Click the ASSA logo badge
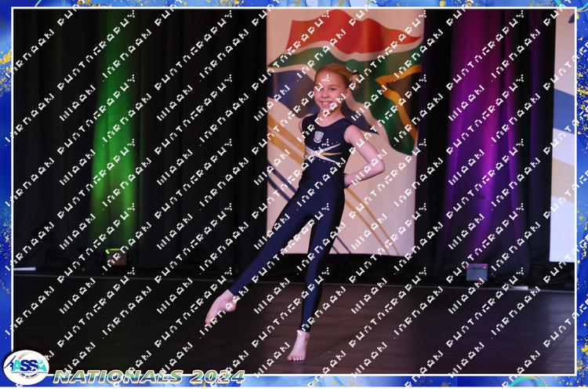This screenshot has width=588, height=392. [x=26, y=367]
